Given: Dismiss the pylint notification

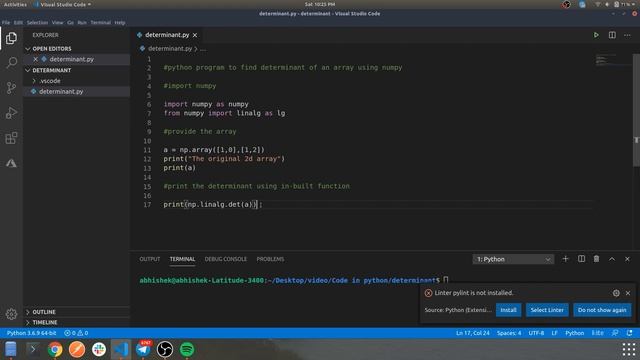Looking at the screenshot, I should (628, 293).
